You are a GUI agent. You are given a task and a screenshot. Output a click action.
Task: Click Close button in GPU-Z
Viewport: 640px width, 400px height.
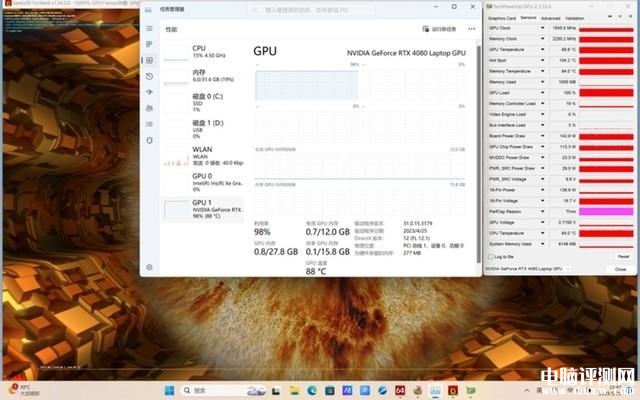[620, 269]
